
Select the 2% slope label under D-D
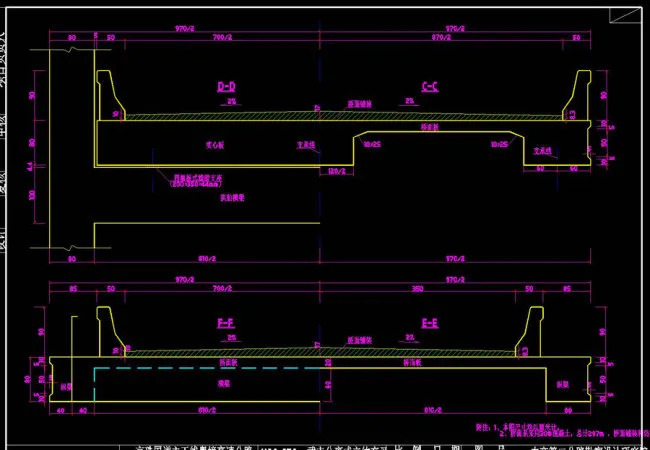point(231,101)
